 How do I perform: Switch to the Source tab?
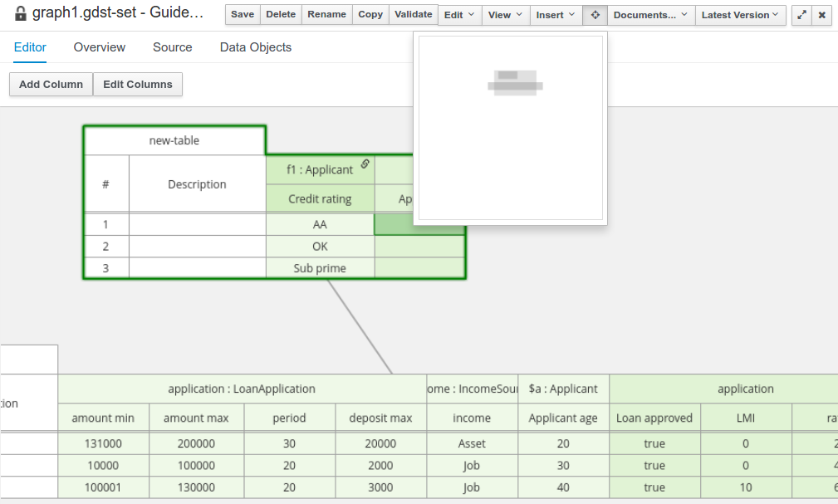click(x=173, y=47)
